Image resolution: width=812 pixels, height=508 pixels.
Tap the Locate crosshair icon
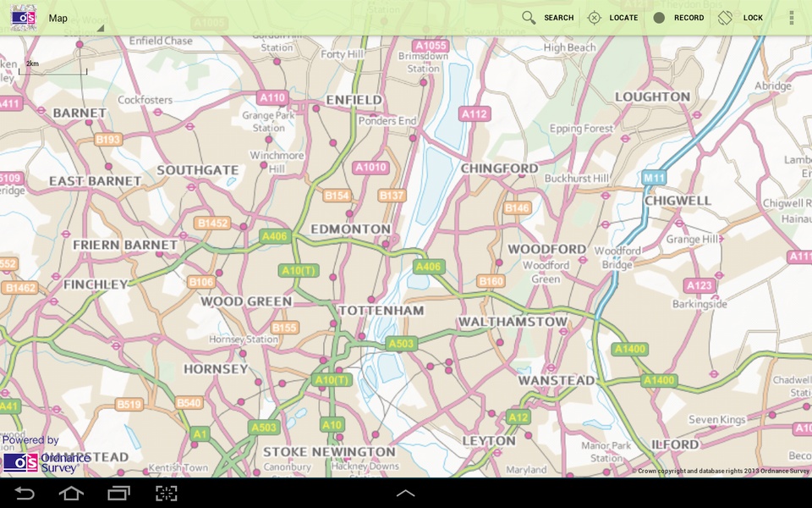[594, 18]
